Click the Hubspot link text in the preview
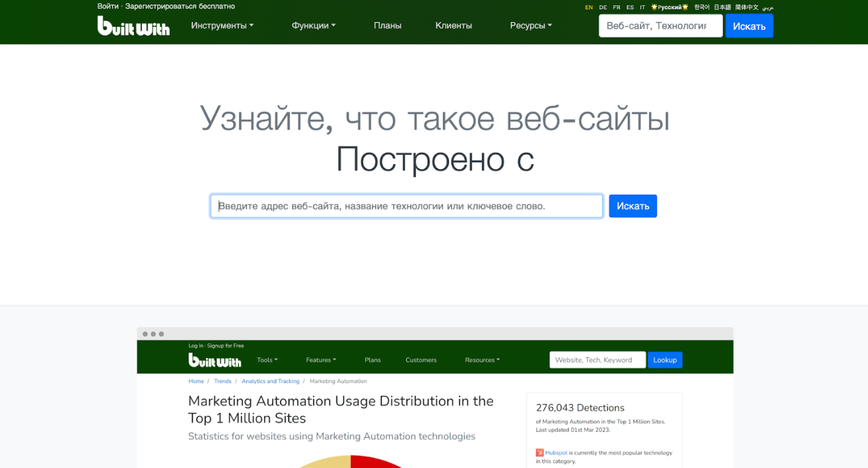This screenshot has height=468, width=868. pos(556,452)
